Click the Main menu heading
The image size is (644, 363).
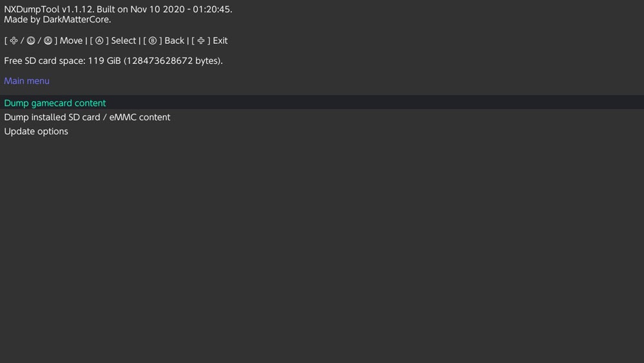(26, 81)
